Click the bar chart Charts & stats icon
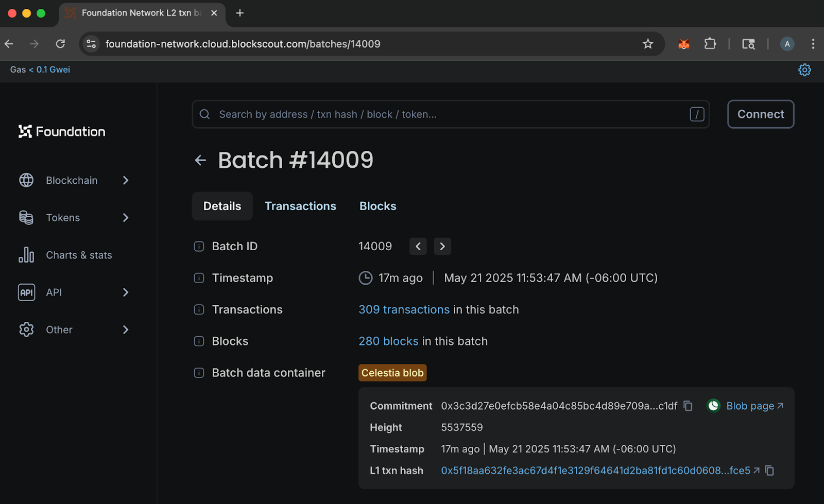824x504 pixels. pos(26,255)
